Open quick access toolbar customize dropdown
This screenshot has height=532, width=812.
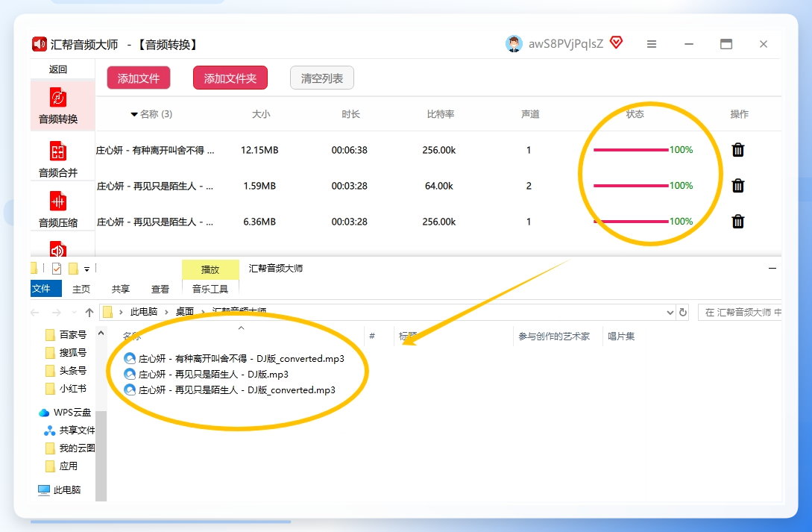[x=86, y=269]
